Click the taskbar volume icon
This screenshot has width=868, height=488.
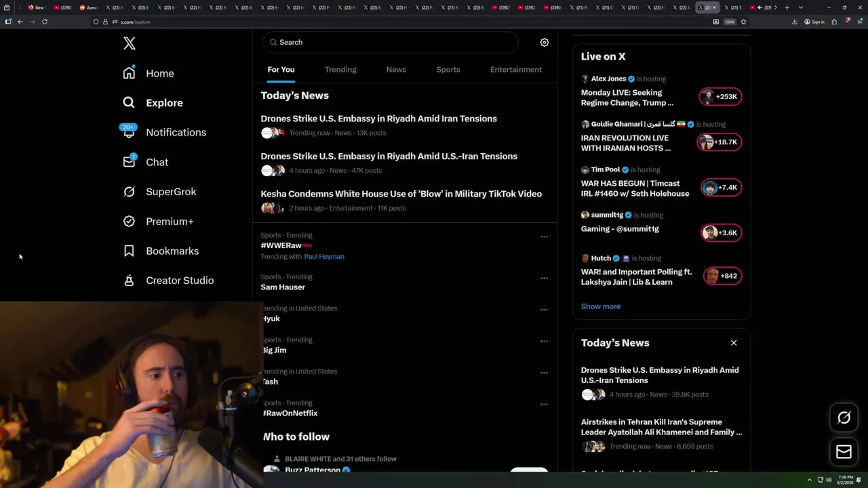click(x=828, y=480)
